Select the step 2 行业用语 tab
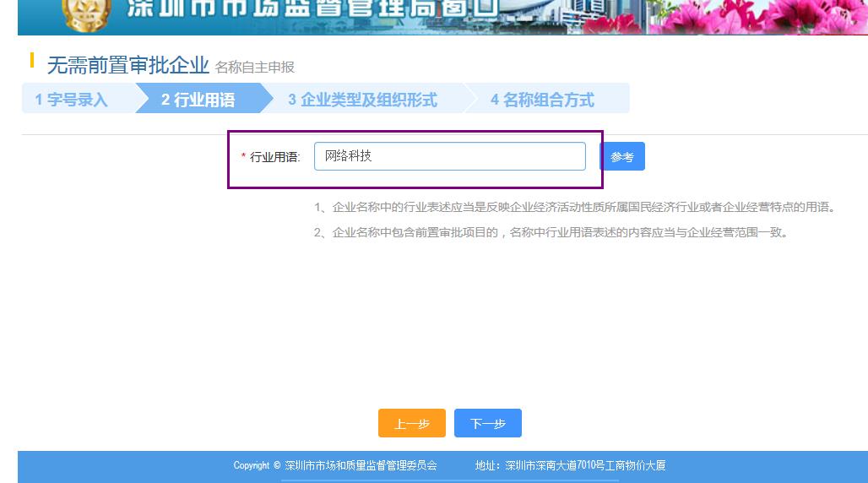The image size is (868, 483). [198, 100]
